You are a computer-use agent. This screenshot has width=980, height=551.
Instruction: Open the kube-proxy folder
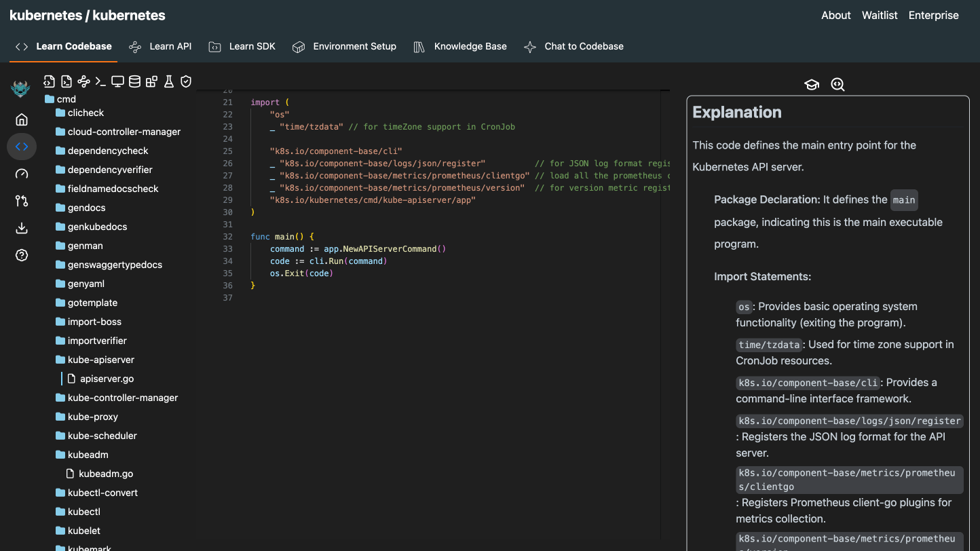click(x=86, y=417)
